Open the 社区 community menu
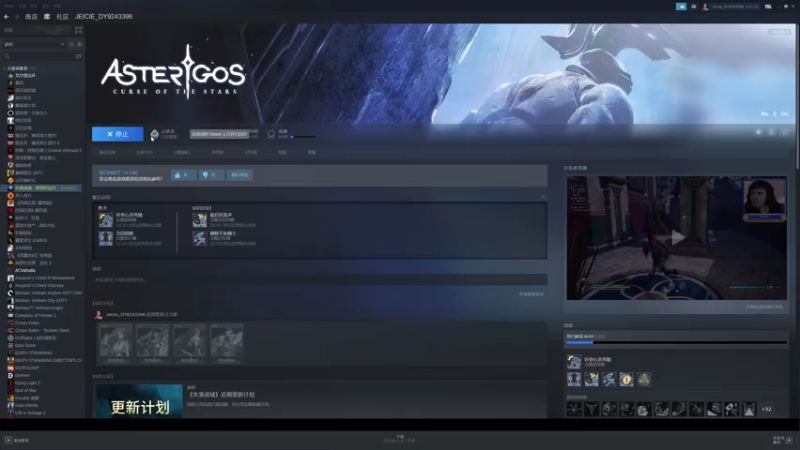 (x=62, y=17)
